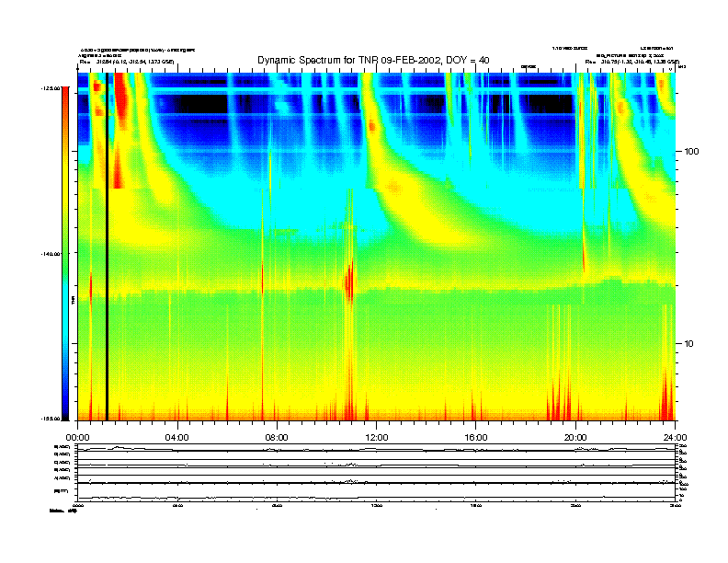Click the 16:00 time axis label
Screen dimensions: 728x563
click(476, 438)
